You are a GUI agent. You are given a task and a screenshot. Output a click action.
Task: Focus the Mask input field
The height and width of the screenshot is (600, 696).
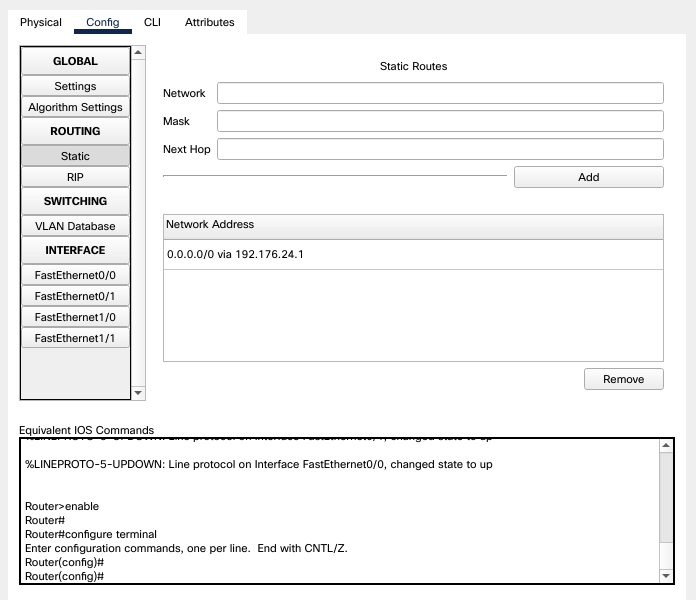[x=440, y=121]
